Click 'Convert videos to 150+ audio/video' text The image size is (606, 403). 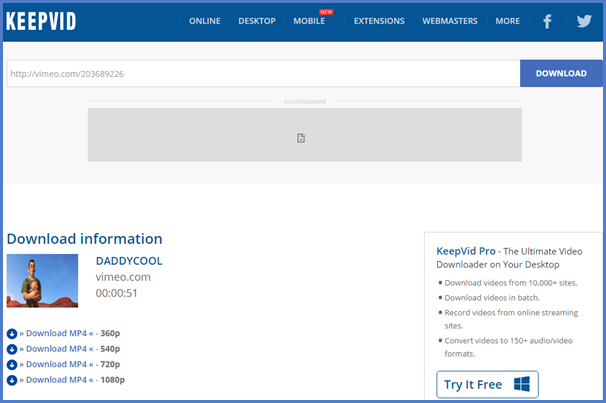pyautogui.click(x=509, y=341)
